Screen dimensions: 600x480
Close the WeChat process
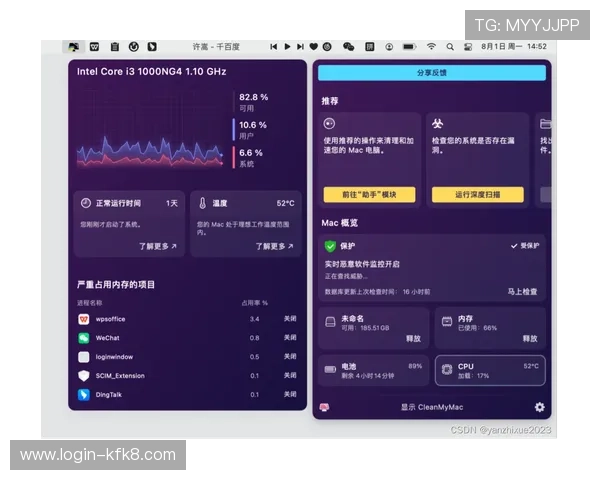[290, 337]
